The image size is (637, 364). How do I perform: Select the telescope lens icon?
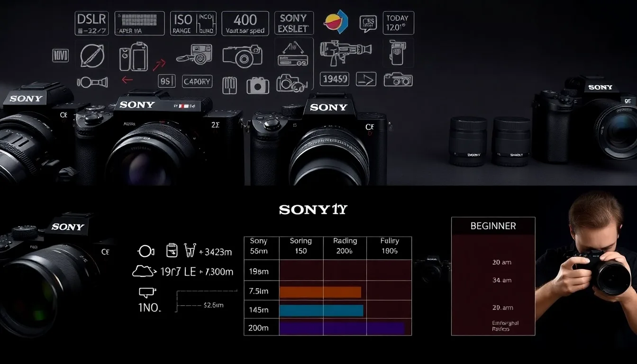pos(92,82)
